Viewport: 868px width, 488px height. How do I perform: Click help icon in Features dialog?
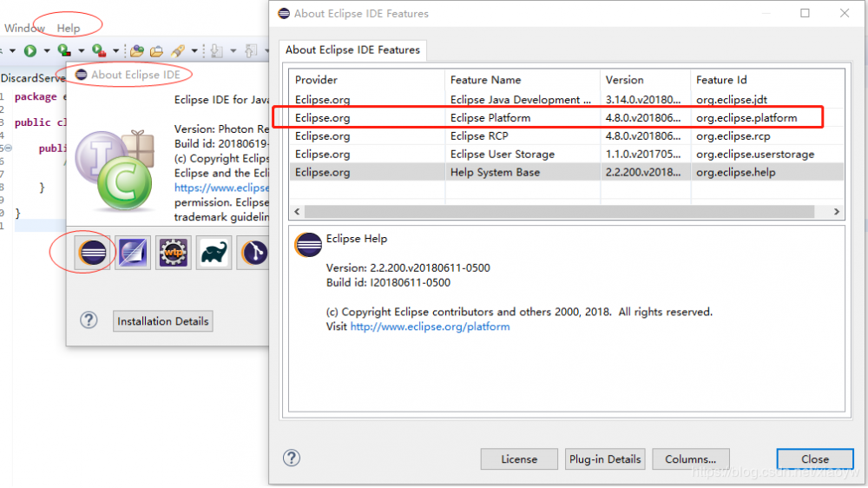292,458
